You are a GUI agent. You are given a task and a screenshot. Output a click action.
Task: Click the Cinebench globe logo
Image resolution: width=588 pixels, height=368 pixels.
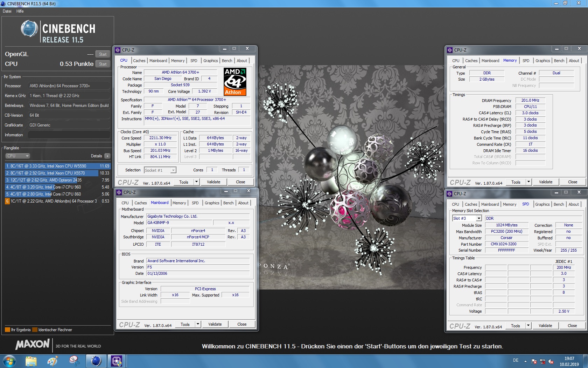pos(29,29)
